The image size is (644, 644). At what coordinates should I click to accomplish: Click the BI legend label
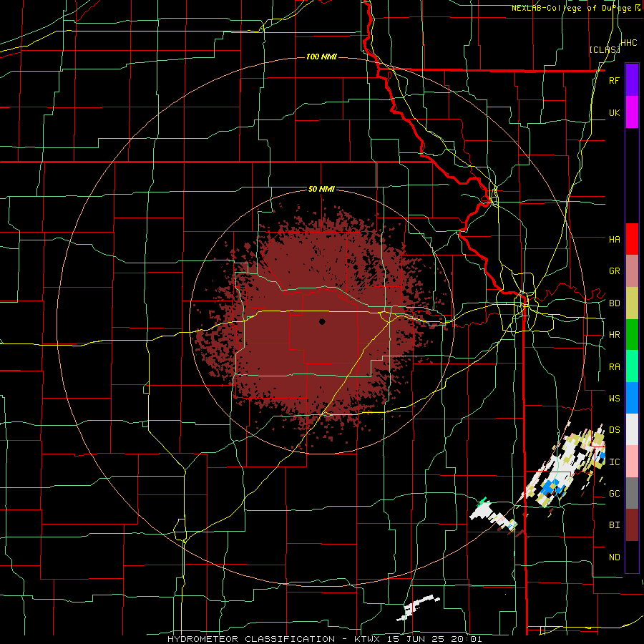pos(614,525)
